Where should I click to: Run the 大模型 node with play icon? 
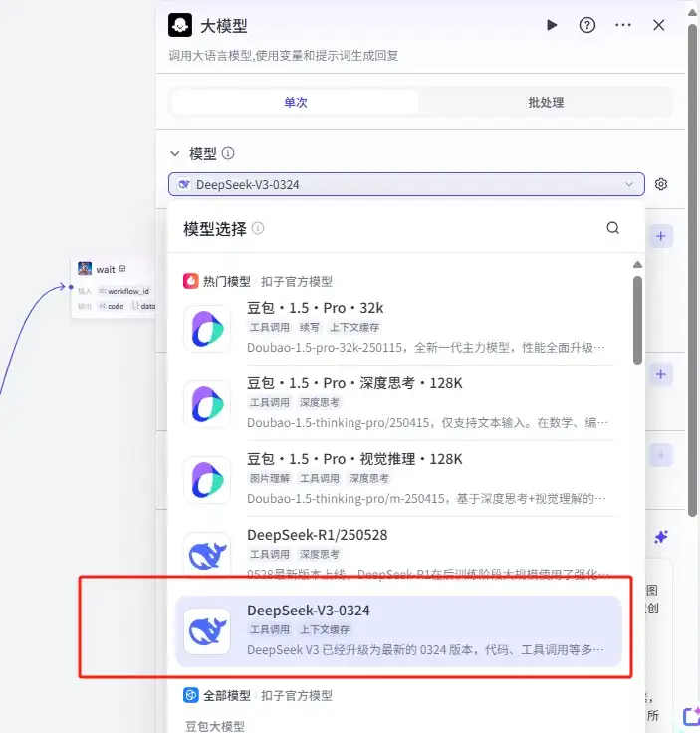pos(552,25)
